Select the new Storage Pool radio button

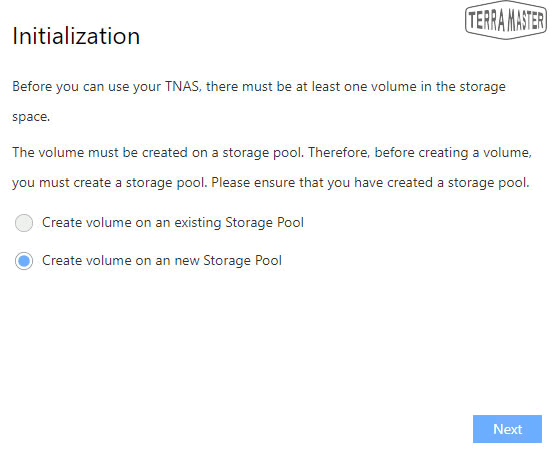pos(24,261)
